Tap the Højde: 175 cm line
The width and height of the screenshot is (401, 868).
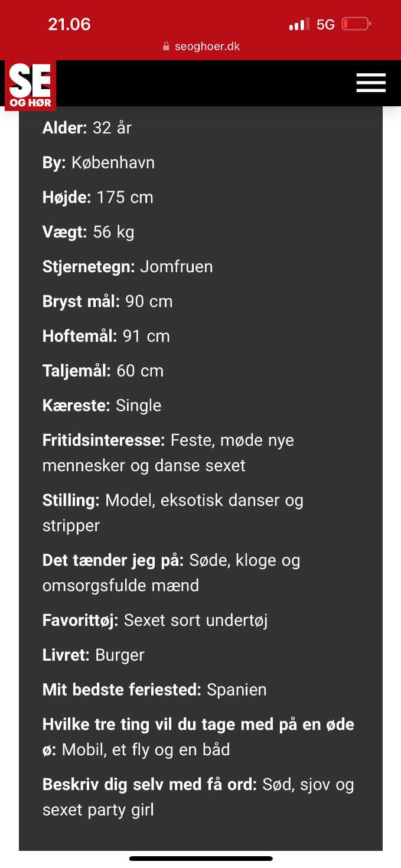click(x=98, y=197)
